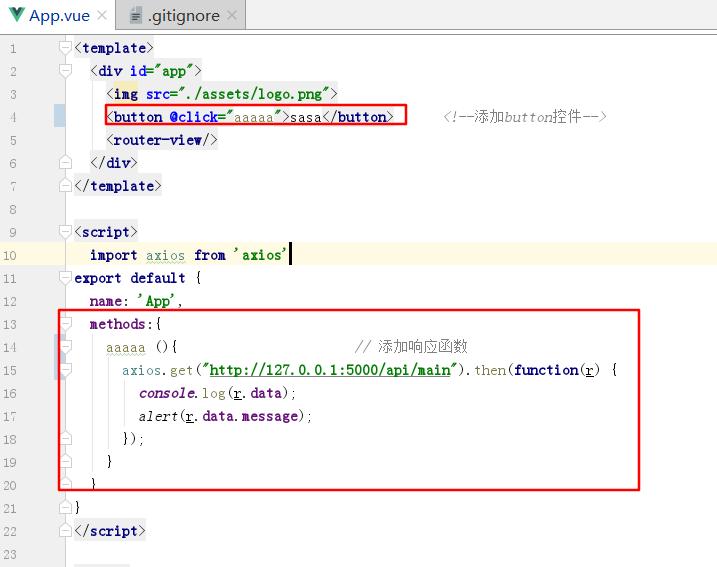Click line number 10 in the gutter
This screenshot has width=717, height=567.
point(10,255)
